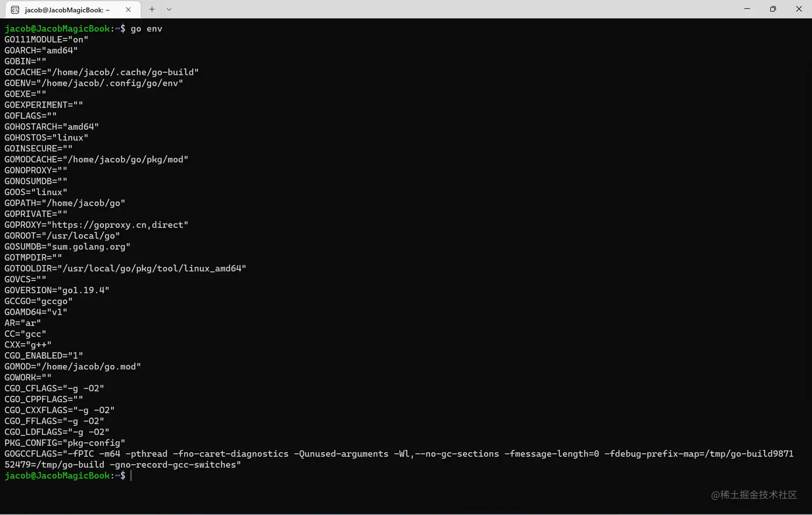
Task: Close the terminal window
Action: tap(799, 9)
